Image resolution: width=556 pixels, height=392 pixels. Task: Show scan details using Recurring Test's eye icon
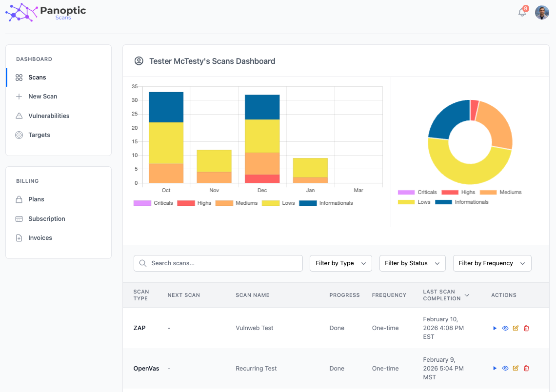click(505, 368)
